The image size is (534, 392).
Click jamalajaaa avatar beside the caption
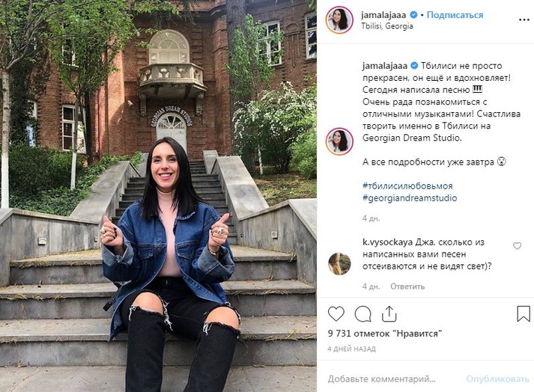pos(339,141)
